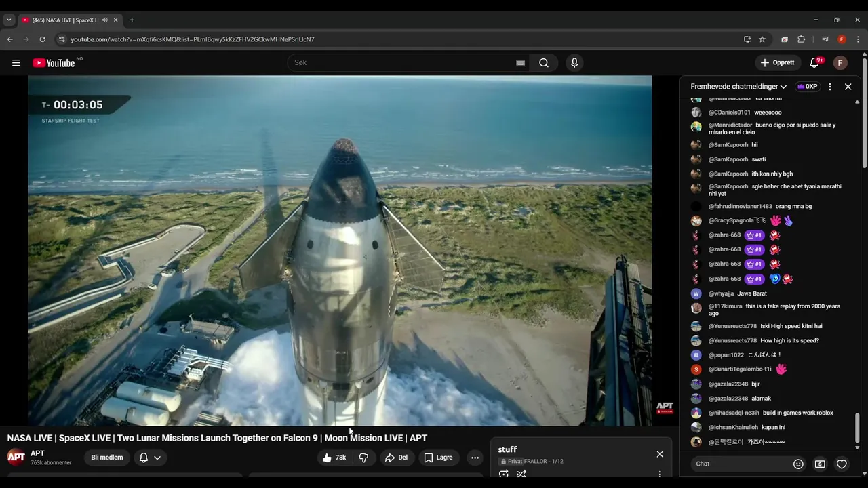Open more actions menu under the video

click(475, 457)
